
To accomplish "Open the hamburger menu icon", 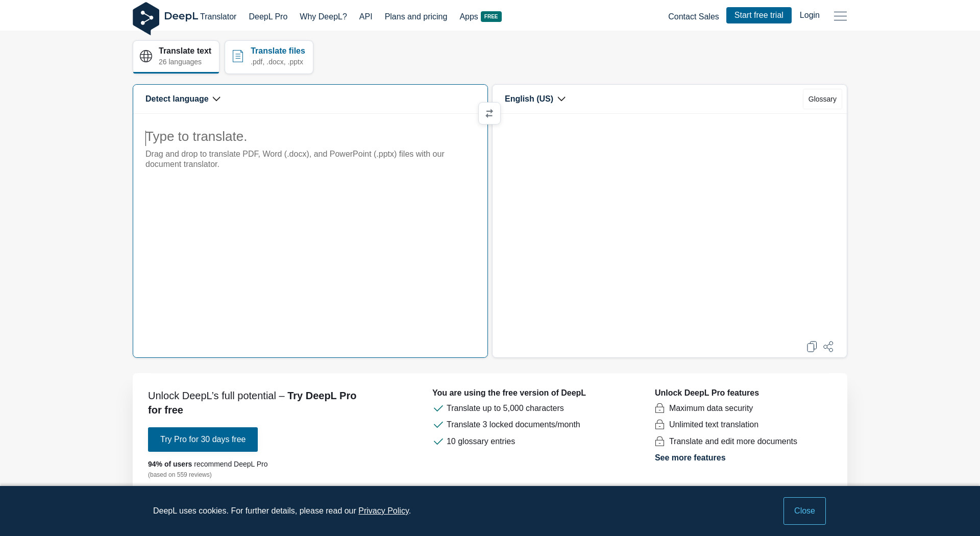I will (840, 16).
